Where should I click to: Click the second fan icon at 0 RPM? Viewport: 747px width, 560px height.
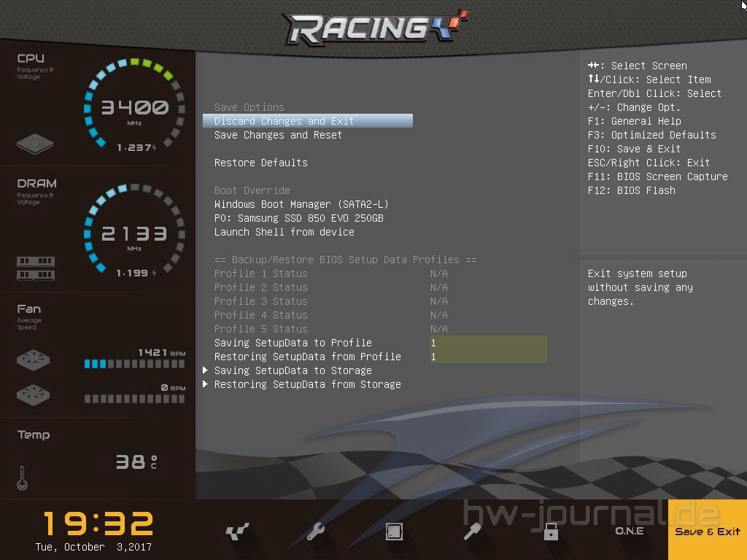click(33, 394)
